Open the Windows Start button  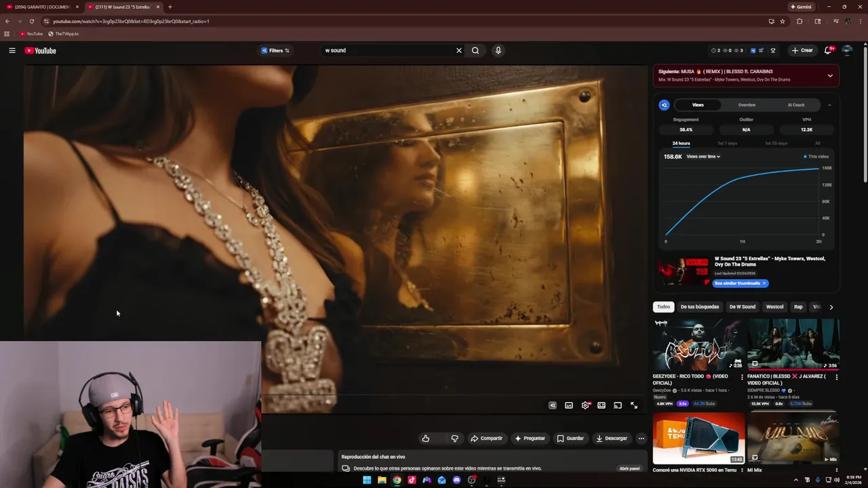tap(367, 480)
